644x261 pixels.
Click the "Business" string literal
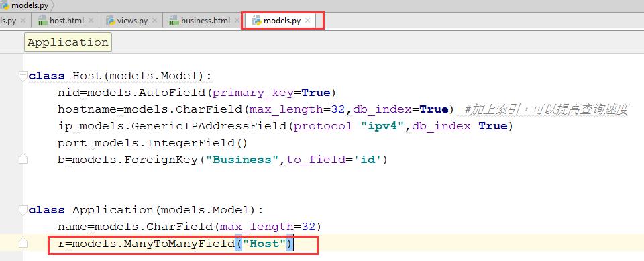[242, 160]
